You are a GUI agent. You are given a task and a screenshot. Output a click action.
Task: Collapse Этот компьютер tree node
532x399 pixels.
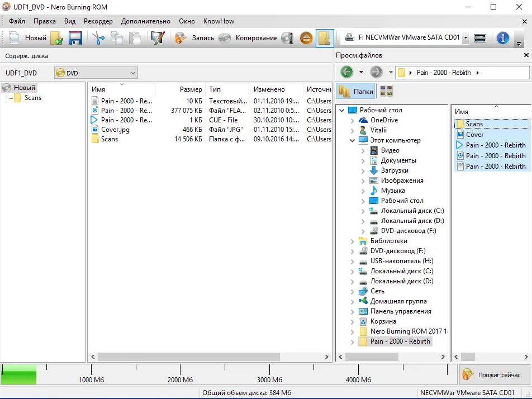pyautogui.click(x=352, y=140)
